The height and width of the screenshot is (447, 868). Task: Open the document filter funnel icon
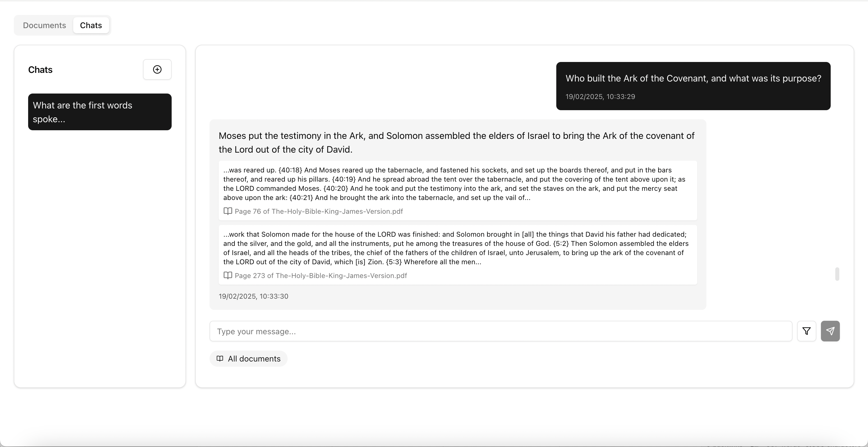806,331
